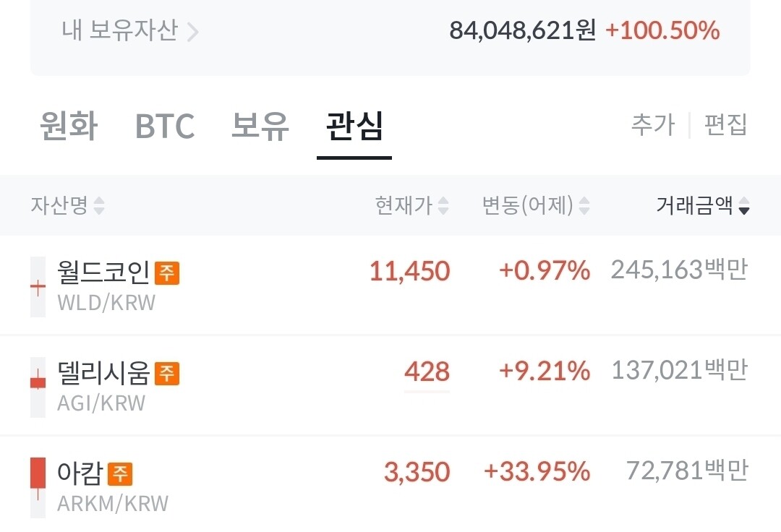The height and width of the screenshot is (532, 781).
Task: Select the 관심 tab
Action: [354, 126]
